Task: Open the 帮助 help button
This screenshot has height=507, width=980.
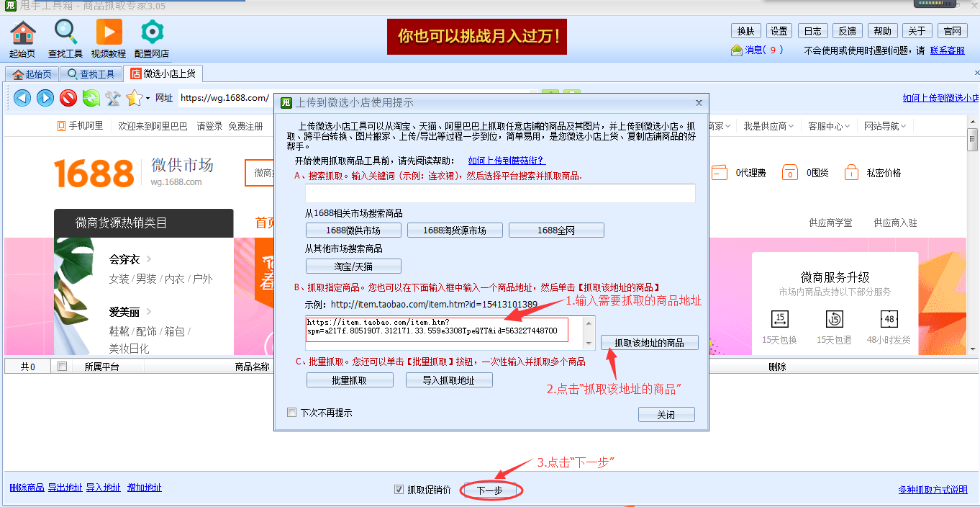Action: click(882, 31)
